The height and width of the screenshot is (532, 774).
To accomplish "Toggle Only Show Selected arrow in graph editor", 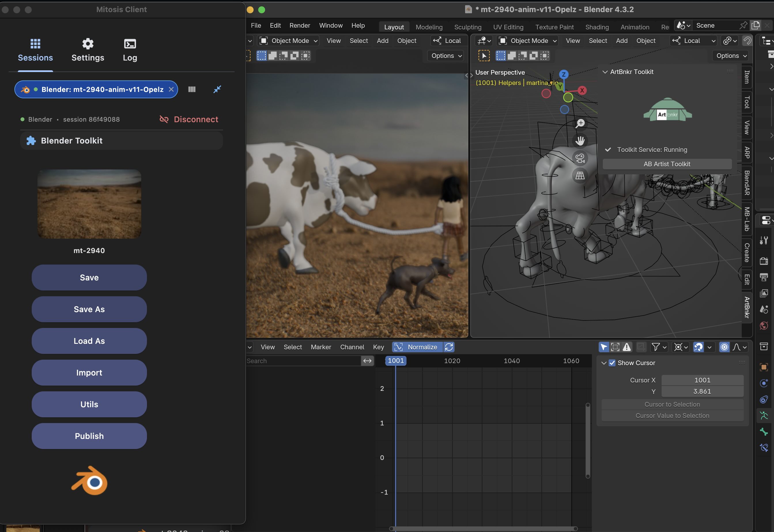I will pyautogui.click(x=604, y=347).
